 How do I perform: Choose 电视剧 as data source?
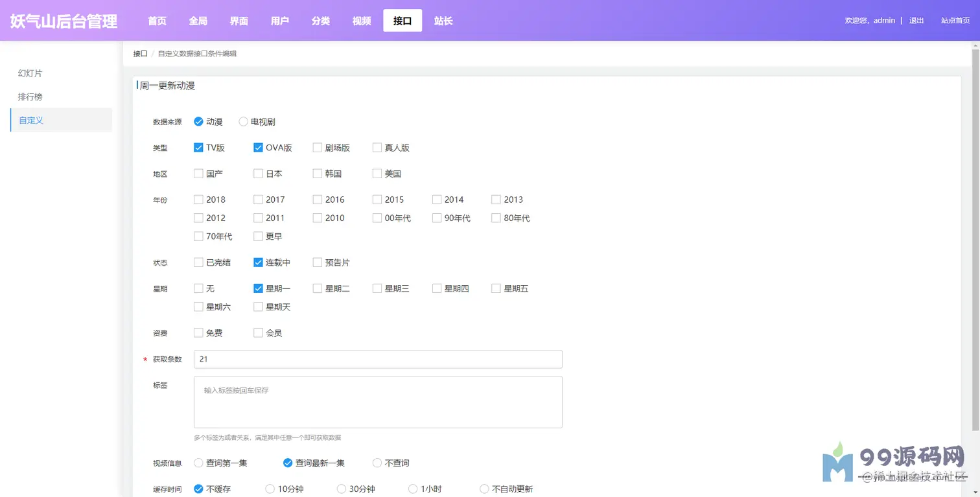244,121
